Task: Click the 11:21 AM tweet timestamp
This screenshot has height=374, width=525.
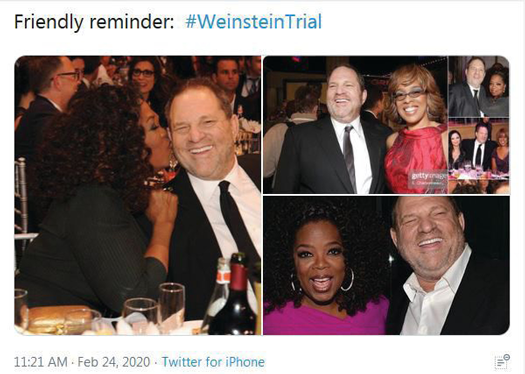Action: click(41, 362)
